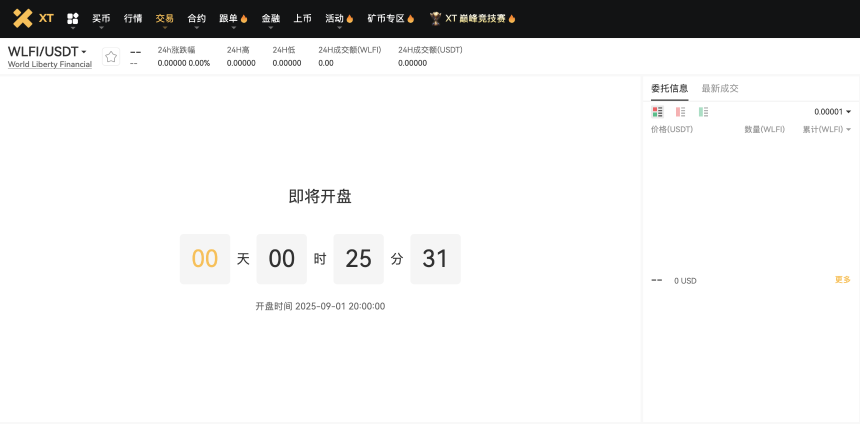Click the flame icon after XT 巅峰竞技赛
This screenshot has height=424, width=860.
pos(512,19)
